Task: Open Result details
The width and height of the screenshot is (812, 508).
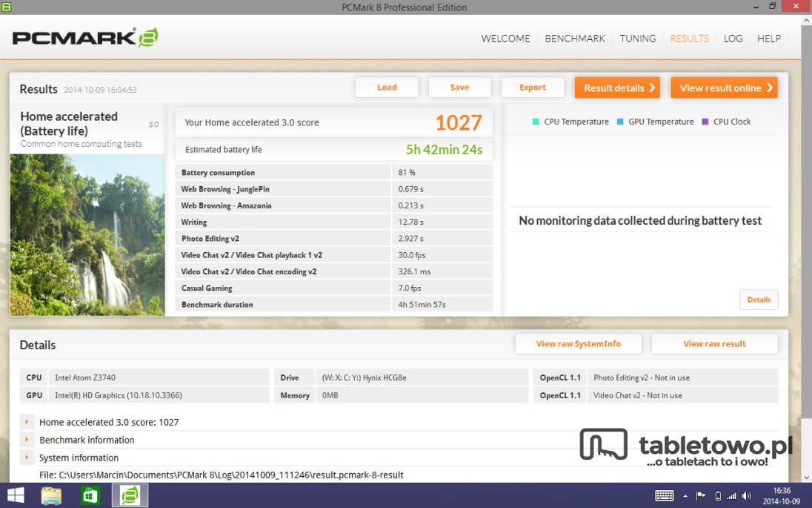Action: tap(617, 88)
